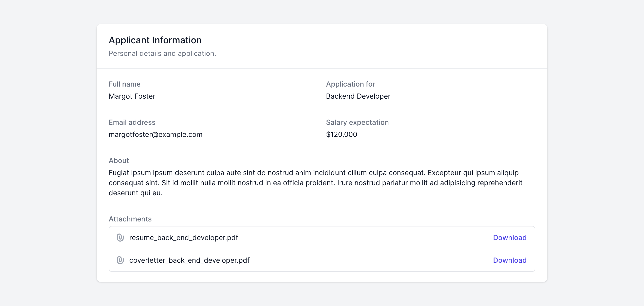Click the Personal details and application subtitle
644x306 pixels.
pos(162,54)
